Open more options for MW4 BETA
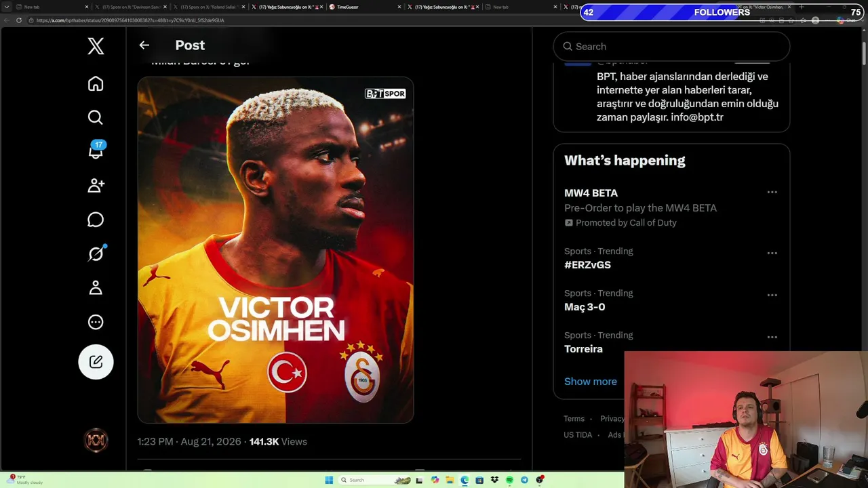The width and height of the screenshot is (868, 488). tap(772, 192)
